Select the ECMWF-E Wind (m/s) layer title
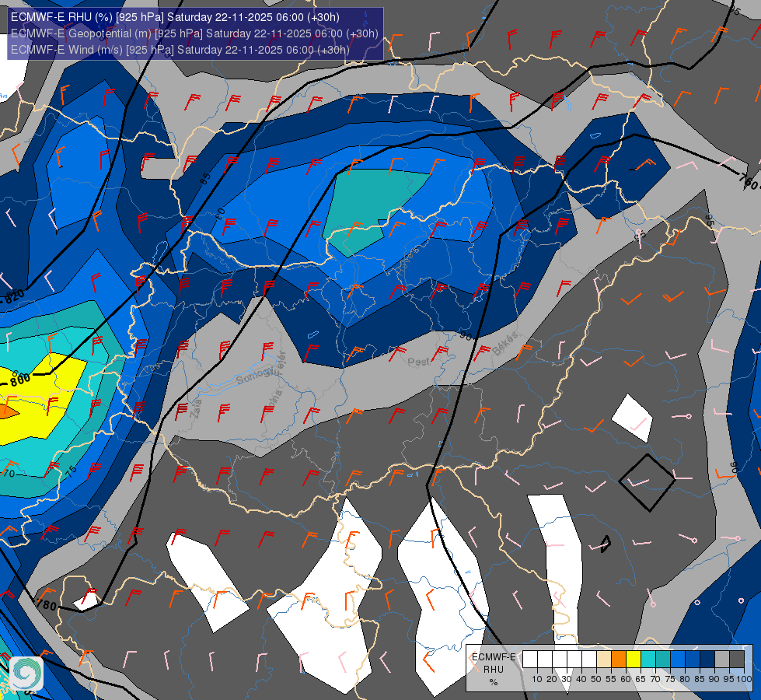Screen dimensions: 761x700 (x=180, y=50)
